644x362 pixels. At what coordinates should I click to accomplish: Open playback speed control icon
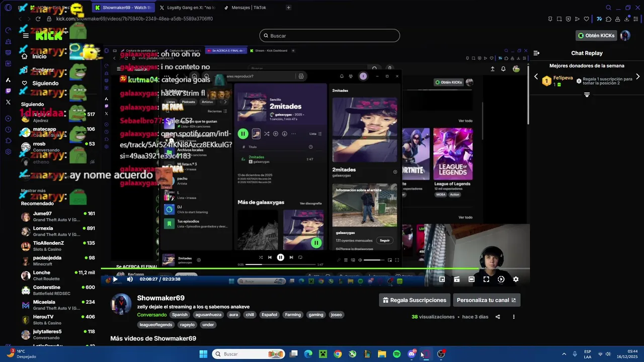(501, 279)
